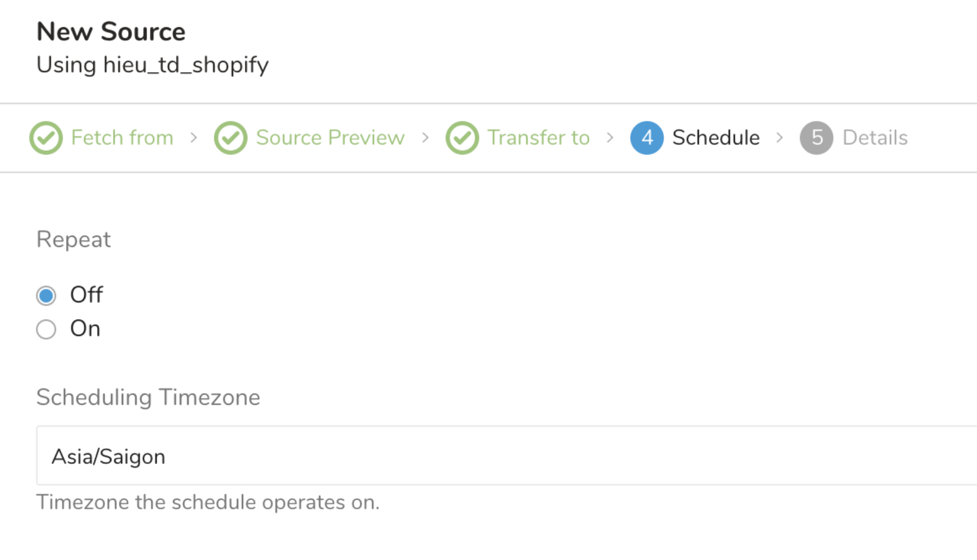Open the Asia/Saigon timezone dropdown

(506, 456)
